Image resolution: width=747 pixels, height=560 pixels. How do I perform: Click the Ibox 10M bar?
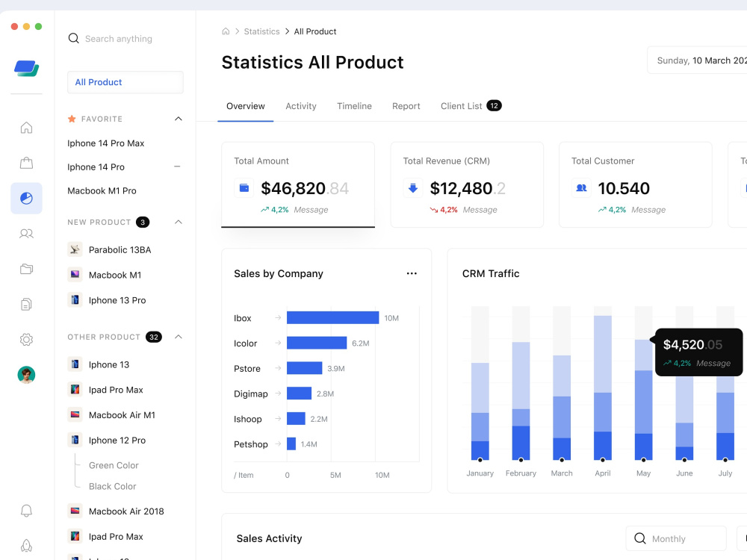click(x=332, y=317)
